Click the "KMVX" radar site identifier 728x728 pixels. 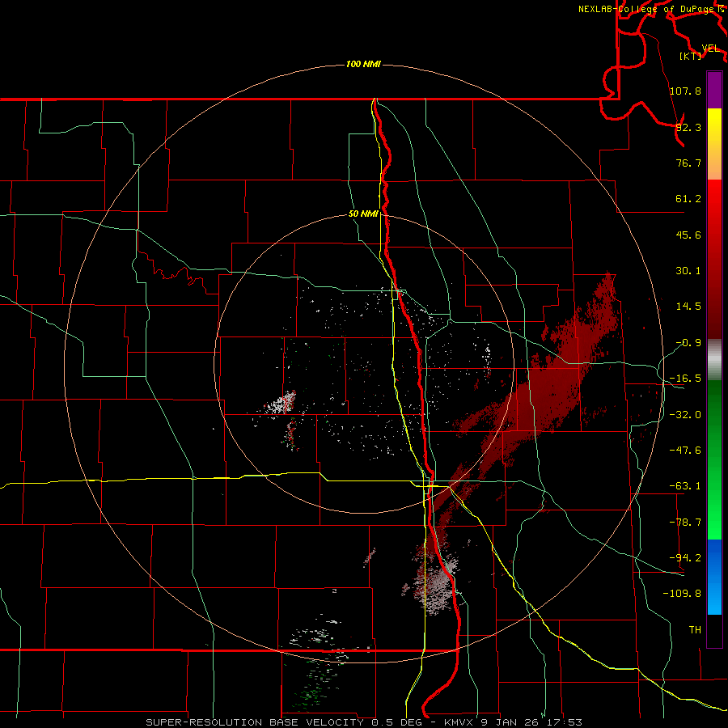click(x=459, y=722)
